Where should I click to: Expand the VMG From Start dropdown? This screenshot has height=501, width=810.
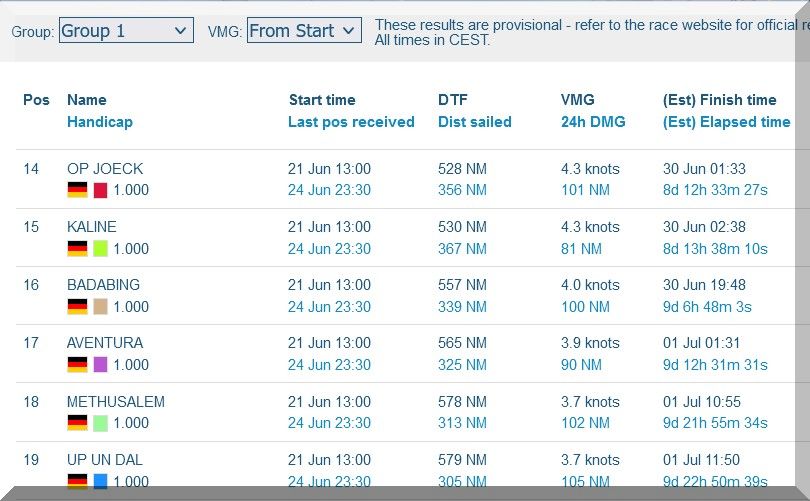coord(303,31)
